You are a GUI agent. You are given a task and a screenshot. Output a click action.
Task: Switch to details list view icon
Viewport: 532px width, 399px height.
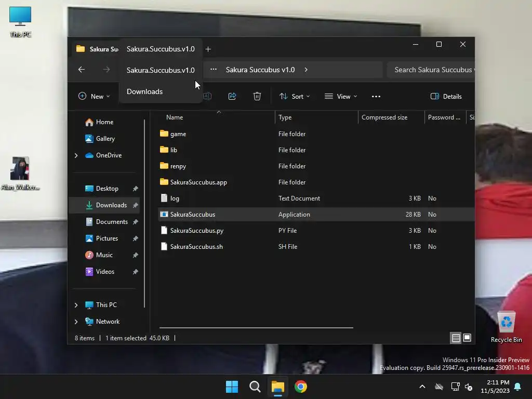pyautogui.click(x=456, y=338)
